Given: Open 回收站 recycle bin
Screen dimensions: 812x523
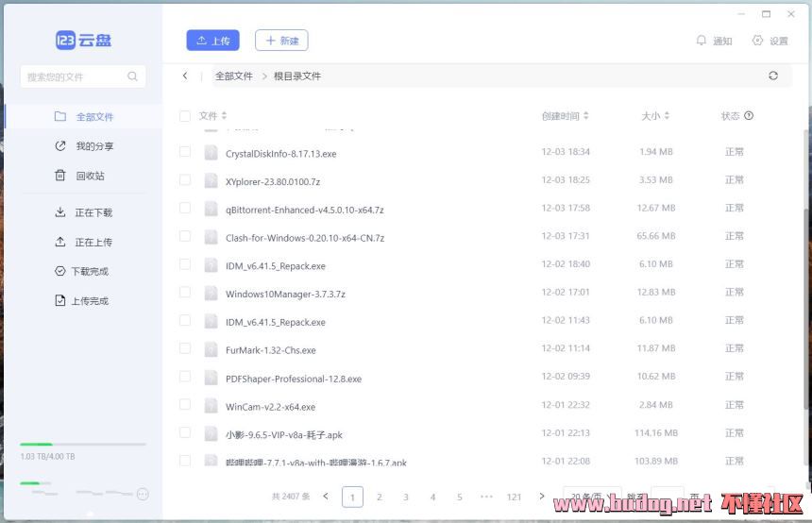Looking at the screenshot, I should coord(81,176).
